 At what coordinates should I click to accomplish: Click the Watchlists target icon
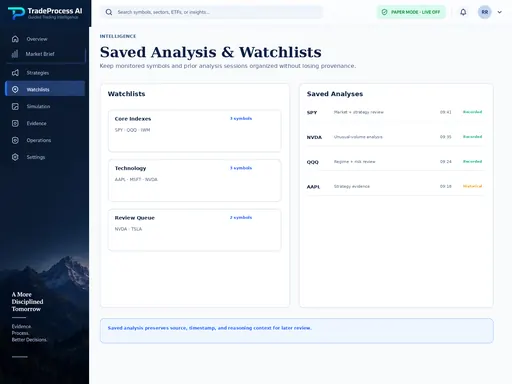(15, 89)
